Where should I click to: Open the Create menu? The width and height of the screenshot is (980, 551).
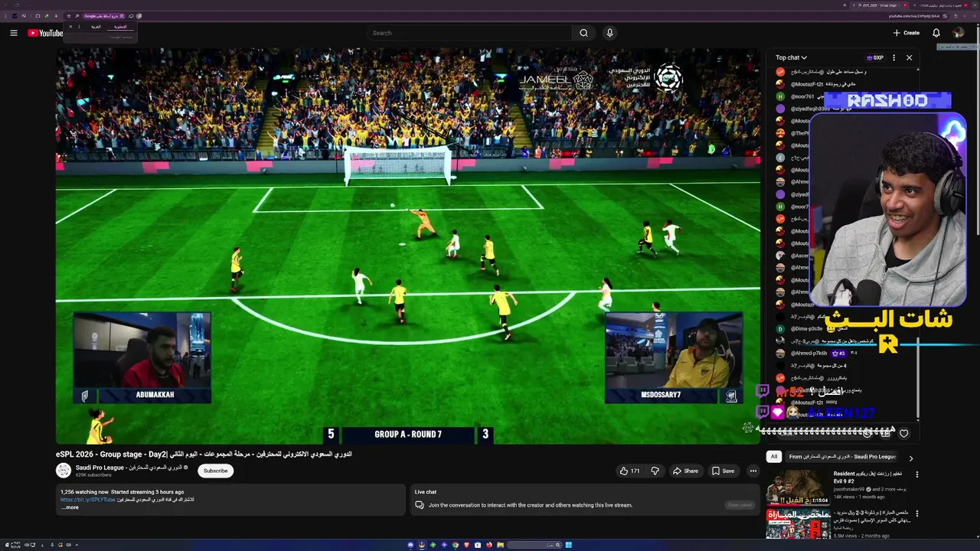tap(906, 33)
